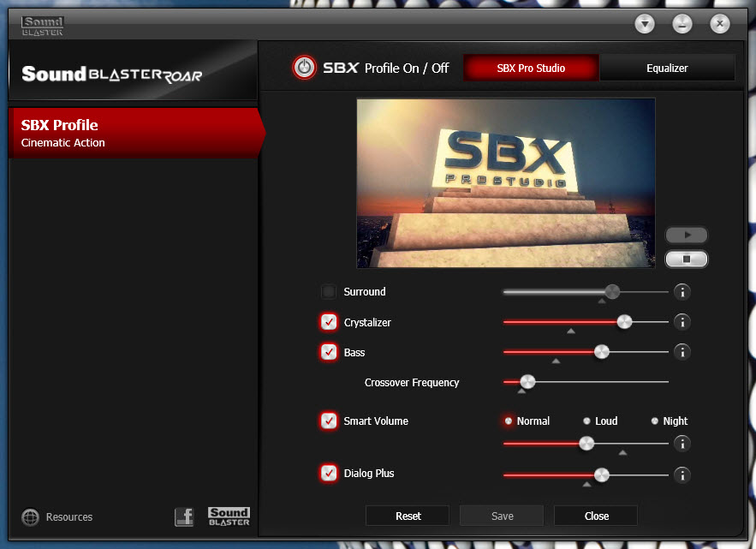This screenshot has height=549, width=756.
Task: Open the Bass info icon
Action: point(682,352)
